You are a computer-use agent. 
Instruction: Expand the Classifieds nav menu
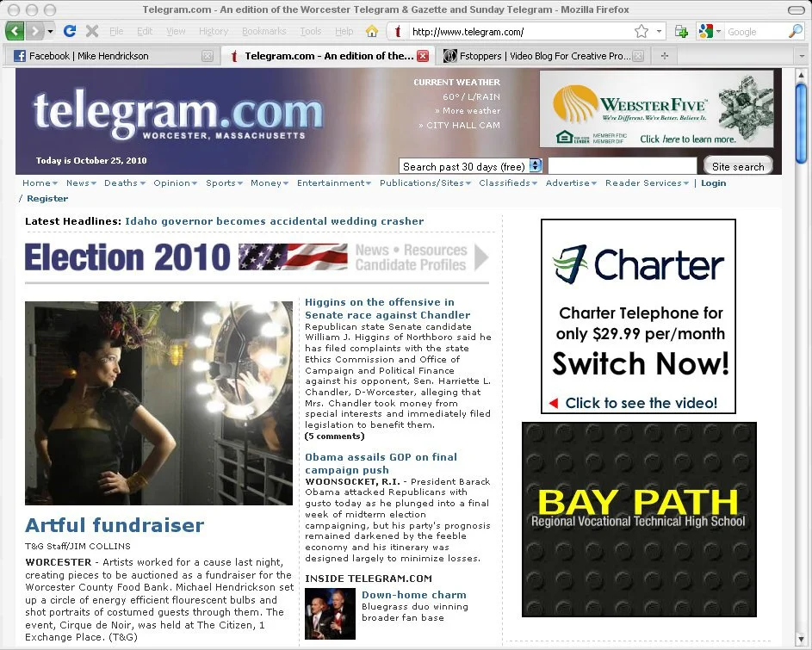pos(508,183)
